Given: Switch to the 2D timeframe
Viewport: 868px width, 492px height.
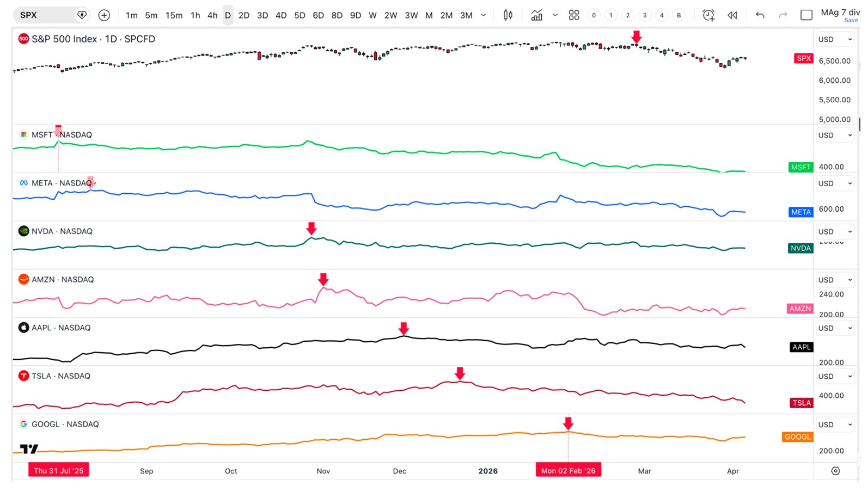Looking at the screenshot, I should point(244,15).
